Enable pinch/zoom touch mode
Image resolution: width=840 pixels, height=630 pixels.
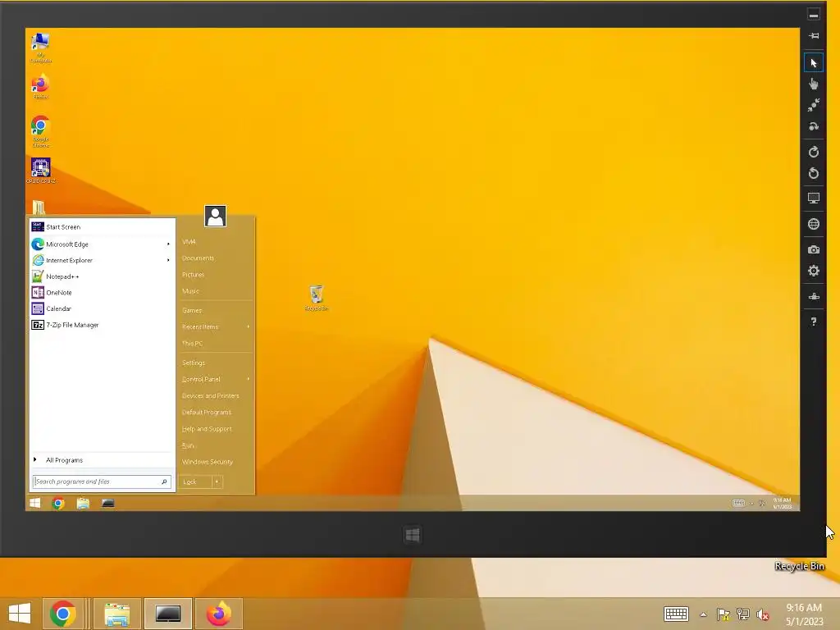click(813, 105)
